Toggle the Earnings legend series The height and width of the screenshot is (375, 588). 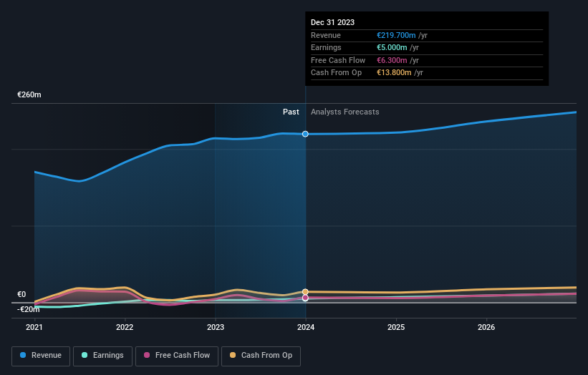click(x=102, y=356)
